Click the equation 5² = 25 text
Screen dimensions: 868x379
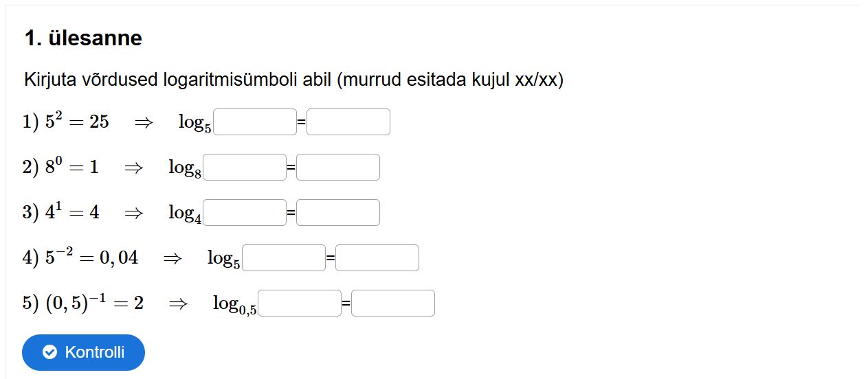point(77,122)
